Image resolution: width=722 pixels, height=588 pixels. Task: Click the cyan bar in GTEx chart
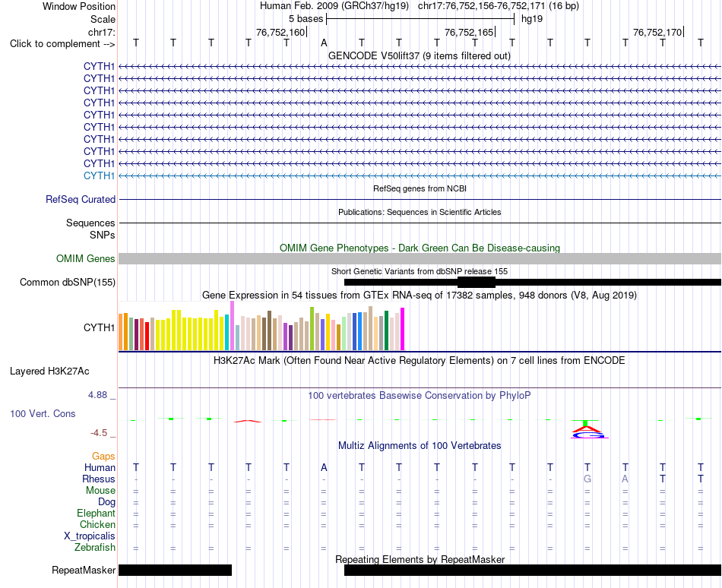(x=226, y=333)
